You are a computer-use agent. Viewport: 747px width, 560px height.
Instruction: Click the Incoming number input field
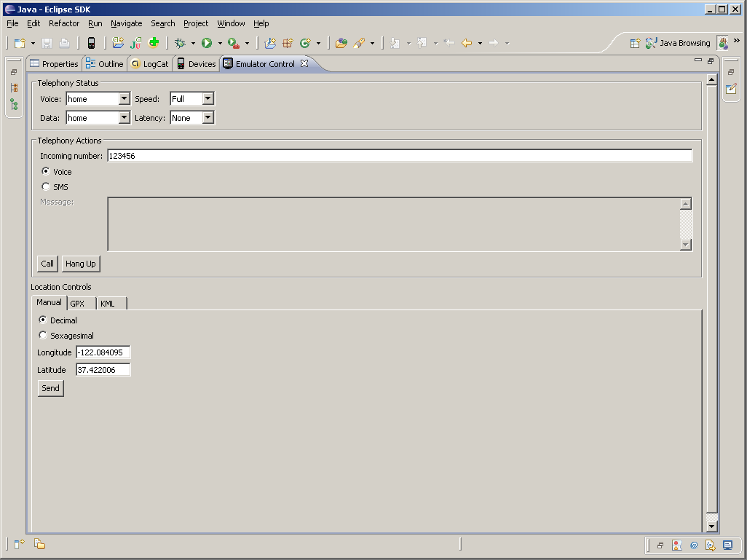(x=400, y=155)
